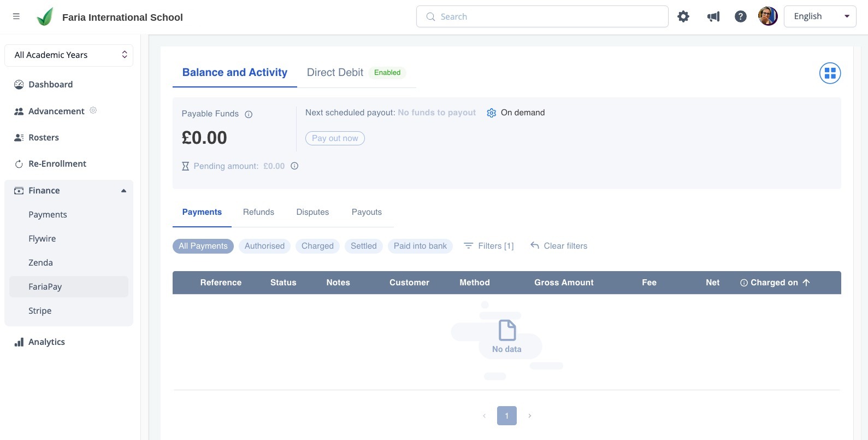This screenshot has height=440, width=868.
Task: Collapse the Finance menu section
Action: point(123,191)
